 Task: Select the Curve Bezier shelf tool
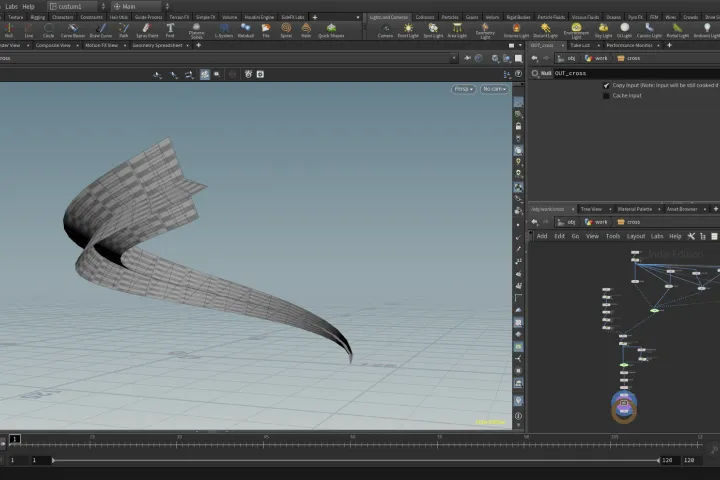73,30
